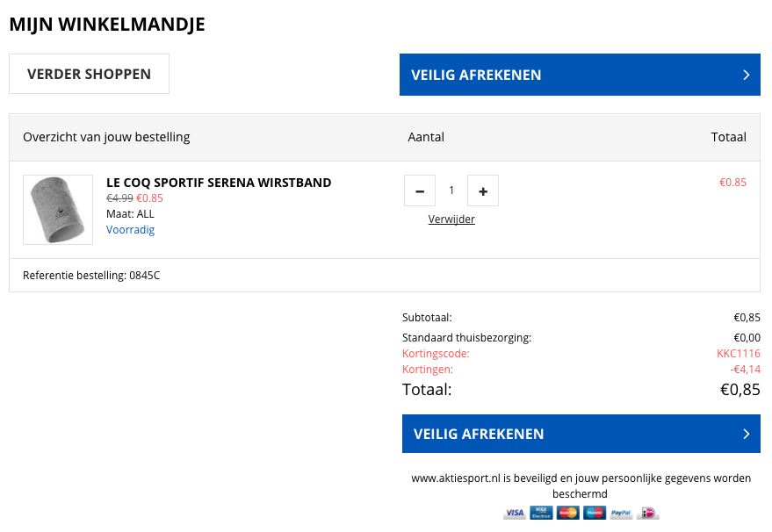Click the Referentie bestelling 0845C text
Viewport: 772px width, 532px height.
coord(91,276)
